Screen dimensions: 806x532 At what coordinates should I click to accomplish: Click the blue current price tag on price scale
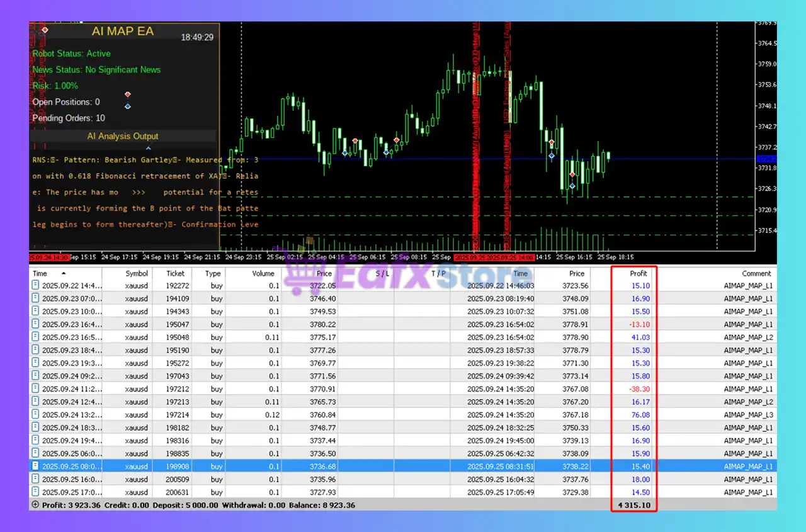click(x=766, y=159)
